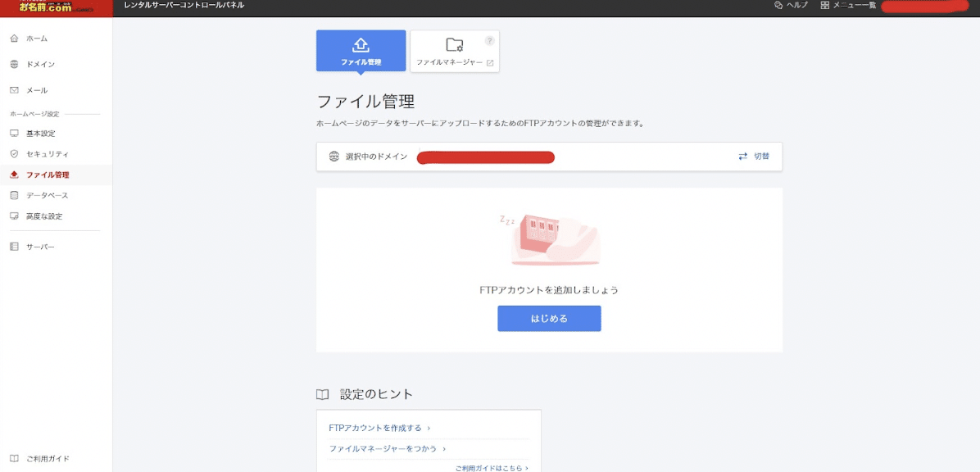Open the ドメイン globe icon in sidebar
980x472 pixels.
14,64
